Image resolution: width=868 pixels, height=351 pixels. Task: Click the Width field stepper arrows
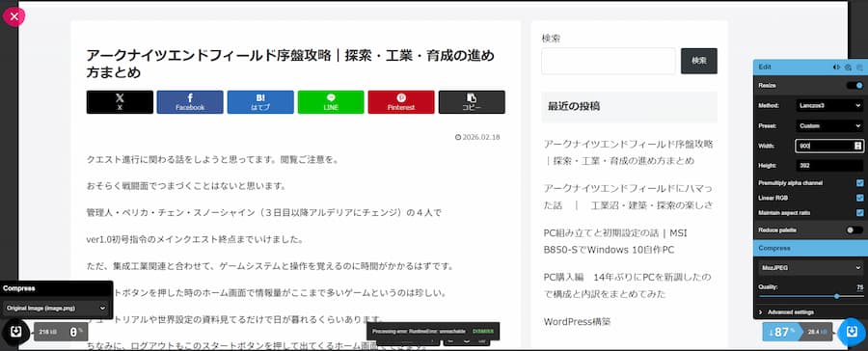coord(858,146)
